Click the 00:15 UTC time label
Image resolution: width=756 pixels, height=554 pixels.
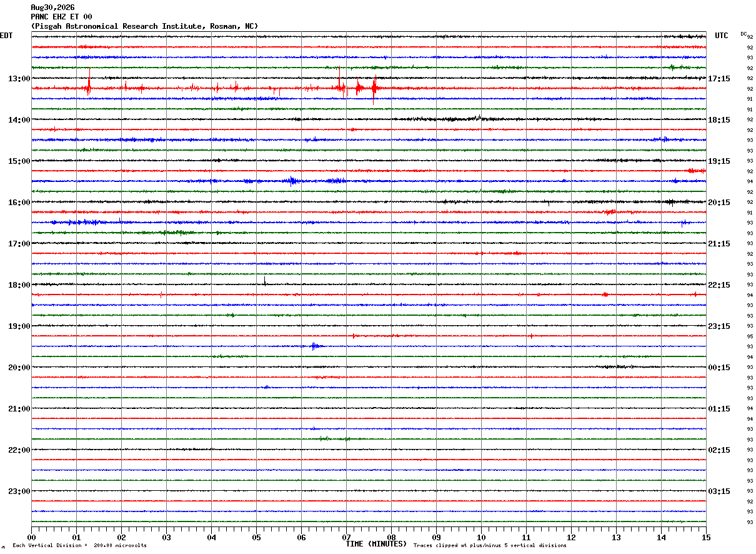point(719,368)
